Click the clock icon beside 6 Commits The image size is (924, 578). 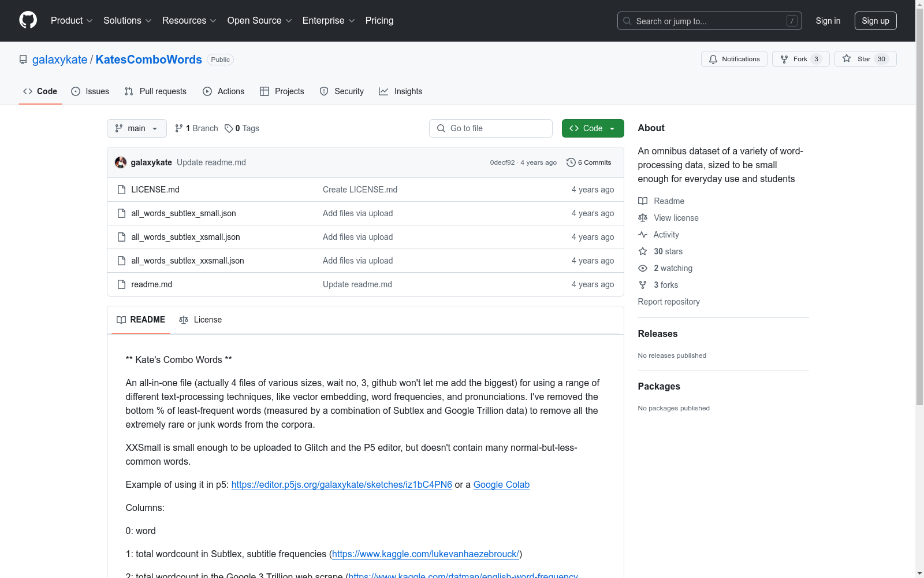point(571,162)
